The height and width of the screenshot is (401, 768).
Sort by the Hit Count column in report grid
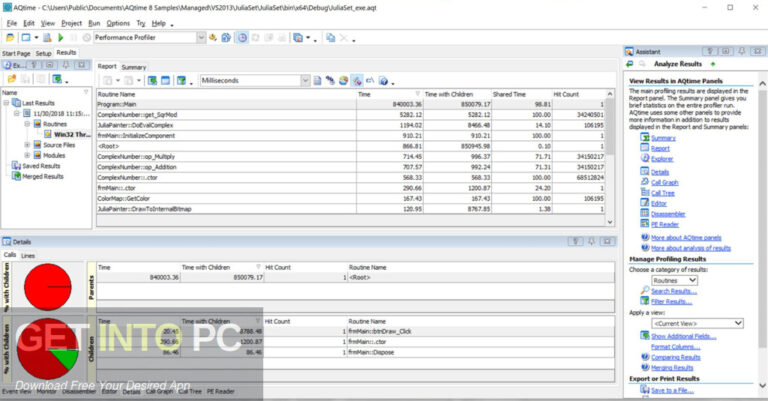point(579,94)
